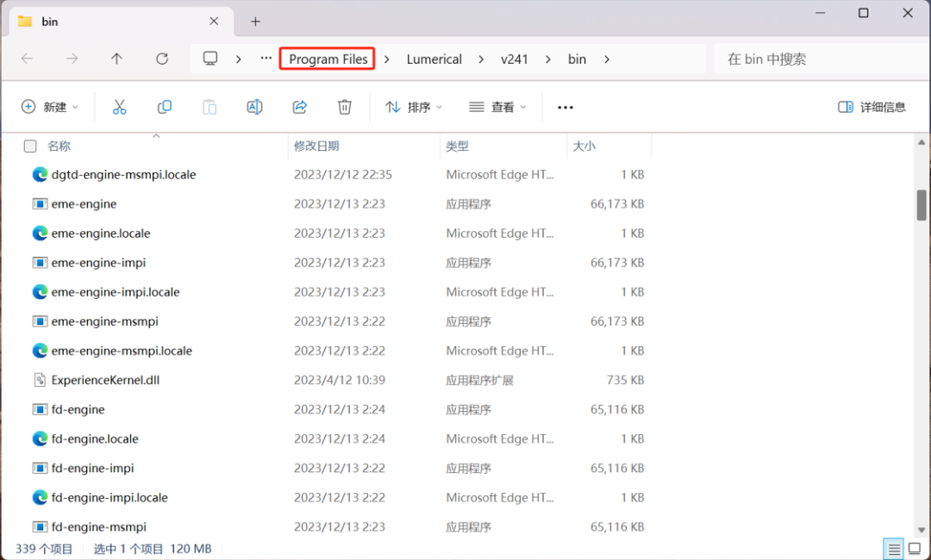
Task: Click the vertical scrollbar thumb
Action: tap(921, 205)
